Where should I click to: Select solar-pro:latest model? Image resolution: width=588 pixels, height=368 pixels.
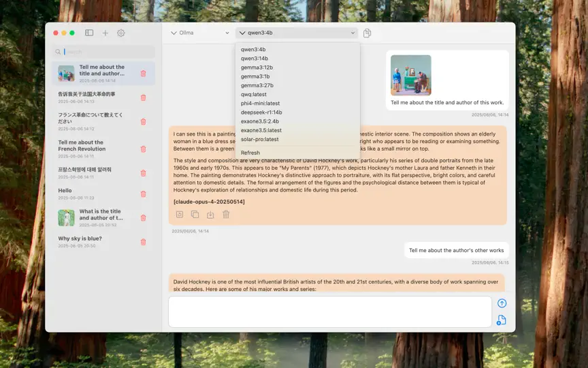298,140
